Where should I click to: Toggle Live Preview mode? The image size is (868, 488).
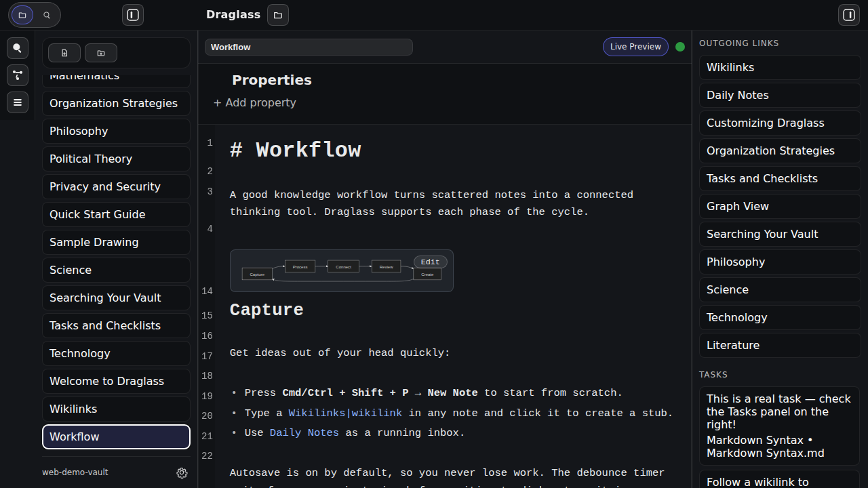pos(635,47)
